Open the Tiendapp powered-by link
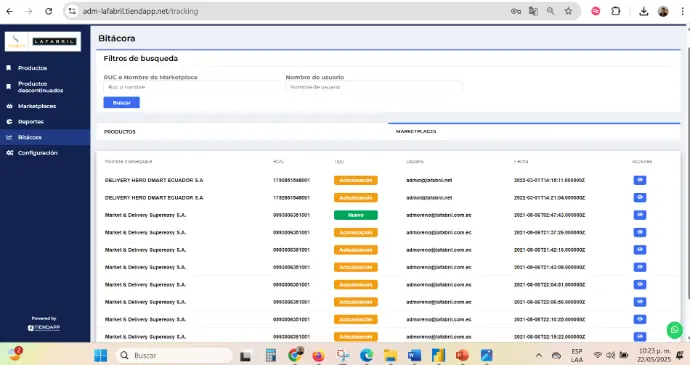 [x=44, y=328]
